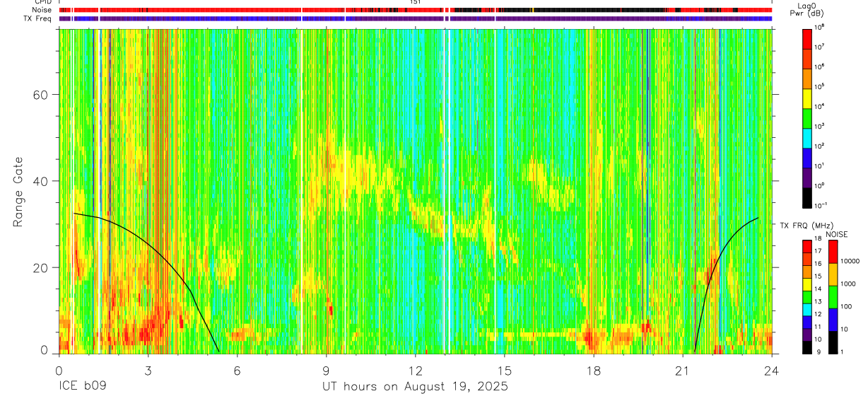Click the 'Noise' row label at top left

pyautogui.click(x=42, y=10)
